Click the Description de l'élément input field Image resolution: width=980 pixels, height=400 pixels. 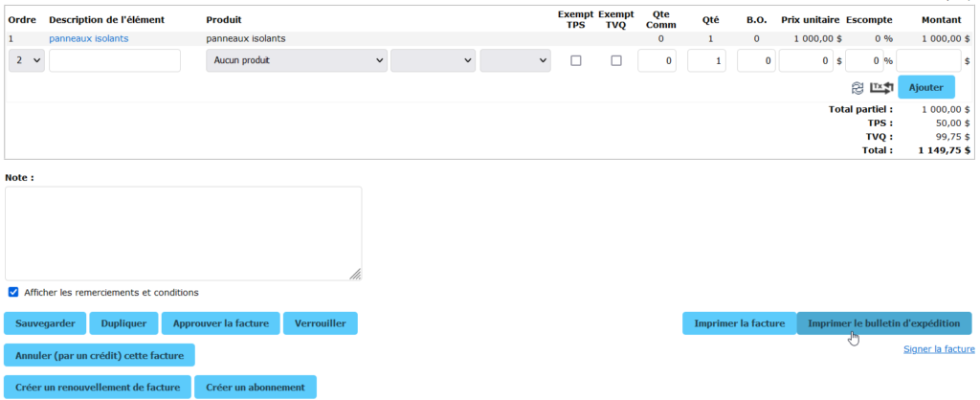coord(115,60)
